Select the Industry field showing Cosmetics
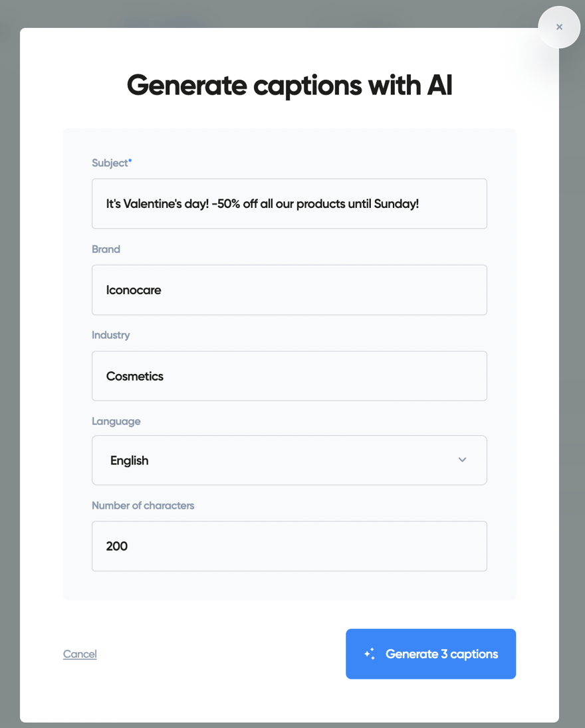This screenshot has height=728, width=585. coord(289,376)
